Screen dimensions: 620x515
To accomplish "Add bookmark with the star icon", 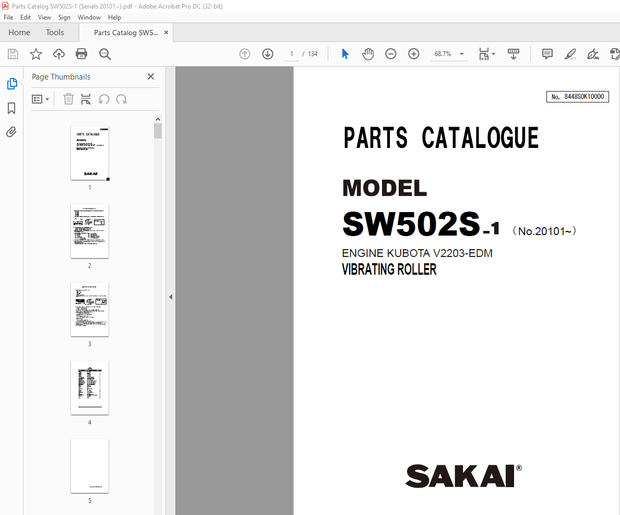I will click(36, 54).
